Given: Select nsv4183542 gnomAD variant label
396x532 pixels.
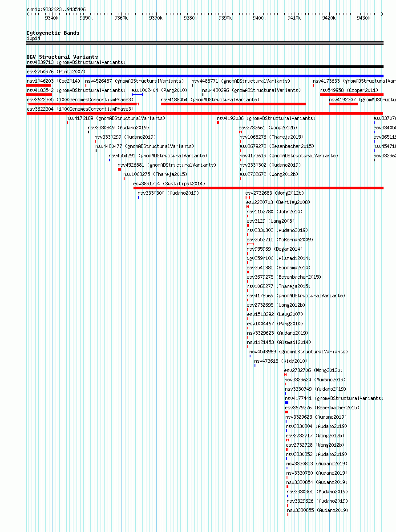Looking at the screenshot, I should [x=76, y=90].
